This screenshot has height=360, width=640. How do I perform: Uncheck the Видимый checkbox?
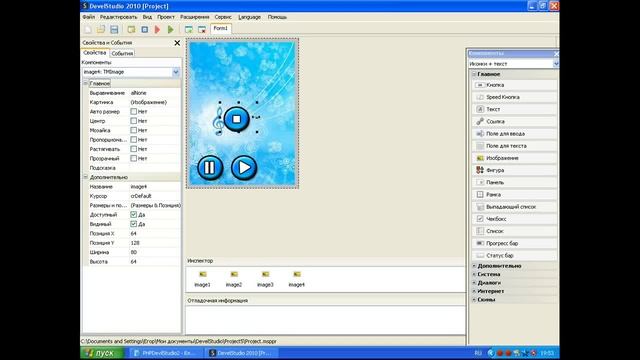133,224
